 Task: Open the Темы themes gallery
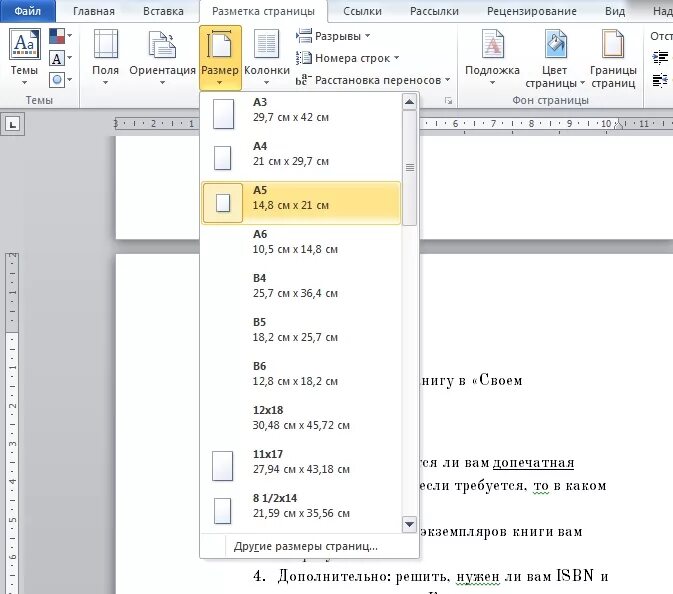pos(24,56)
